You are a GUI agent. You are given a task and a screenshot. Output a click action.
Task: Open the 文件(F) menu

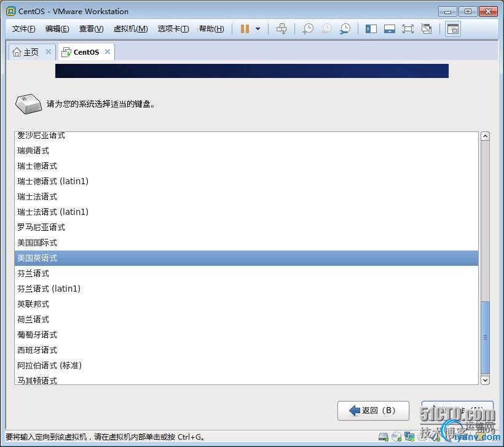[x=23, y=29]
